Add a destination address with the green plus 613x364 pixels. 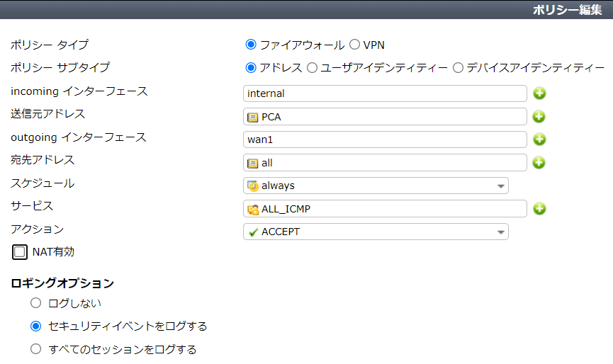[539, 162]
